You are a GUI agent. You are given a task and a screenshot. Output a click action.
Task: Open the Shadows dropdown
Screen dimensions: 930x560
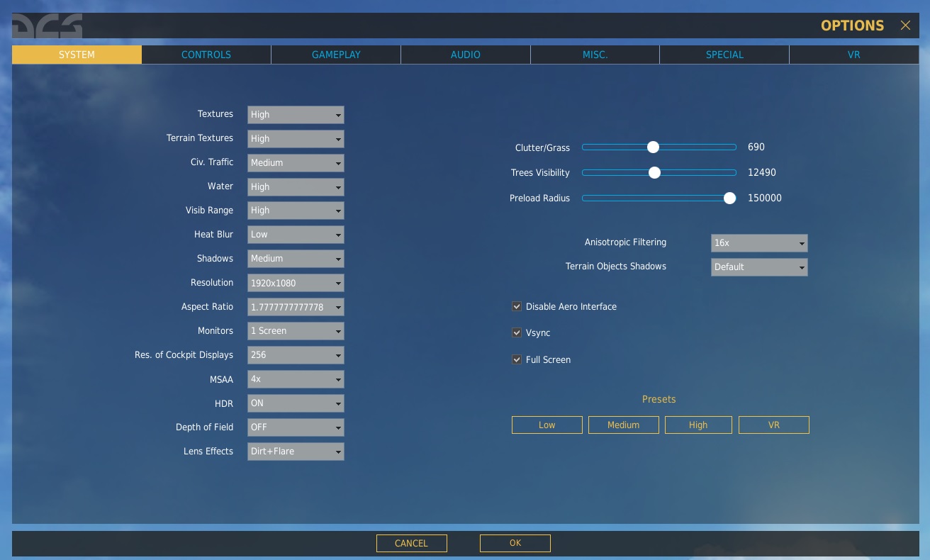tap(296, 259)
